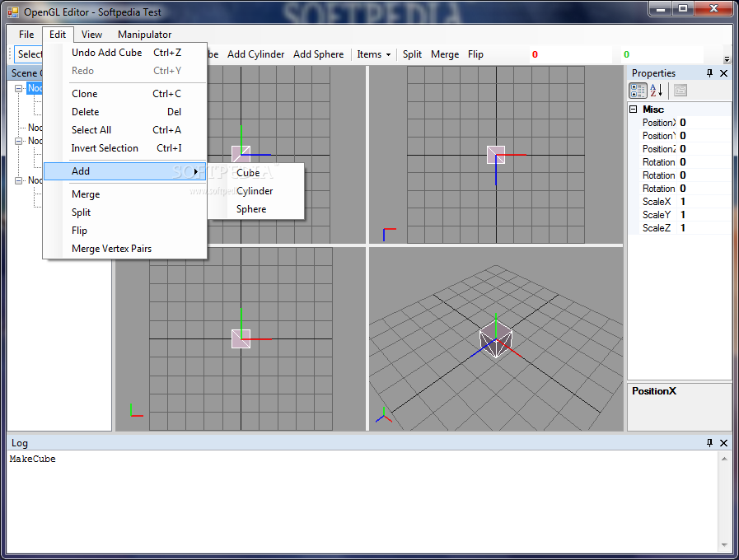This screenshot has width=739, height=560.
Task: Edit the PositionY value field
Action: click(704, 136)
